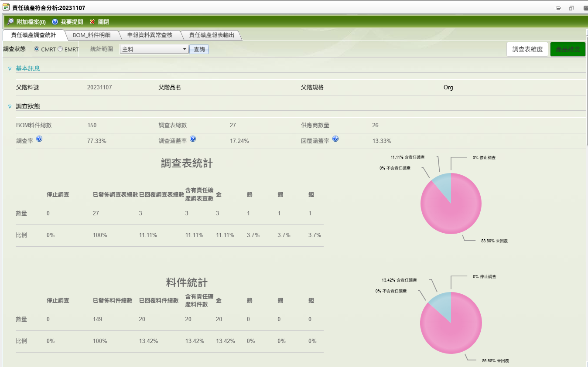Click the pin icon in the title bar
Screen dimensions: 588x367
pyautogui.click(x=558, y=7)
